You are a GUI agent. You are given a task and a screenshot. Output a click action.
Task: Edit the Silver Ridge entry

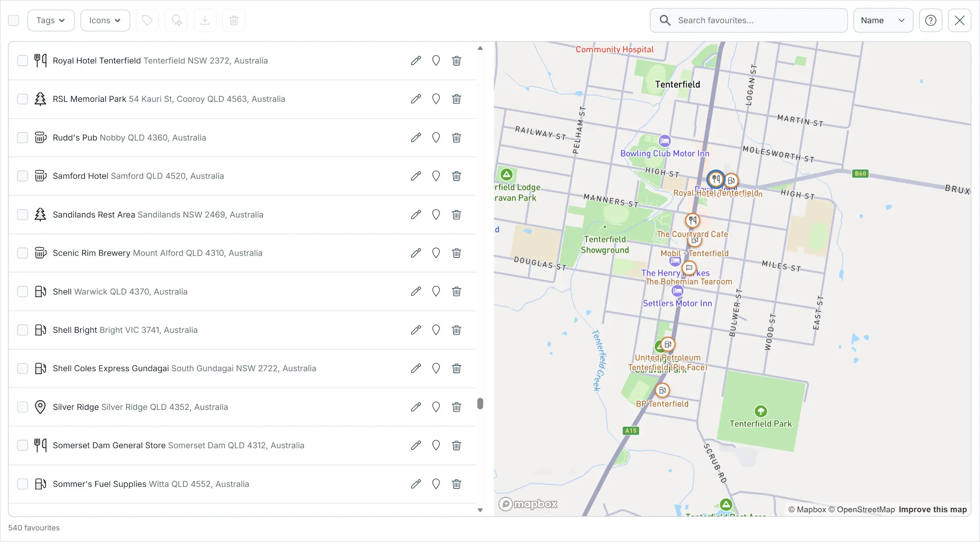(416, 407)
